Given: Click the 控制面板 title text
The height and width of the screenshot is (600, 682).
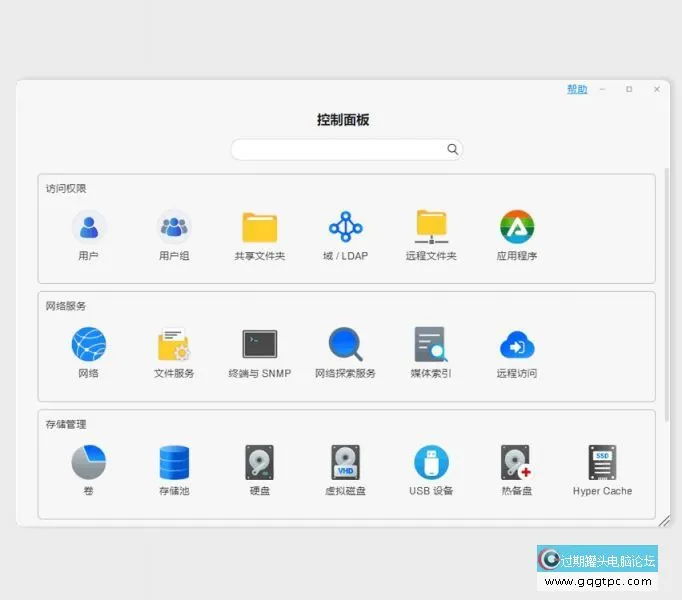Looking at the screenshot, I should (x=343, y=120).
